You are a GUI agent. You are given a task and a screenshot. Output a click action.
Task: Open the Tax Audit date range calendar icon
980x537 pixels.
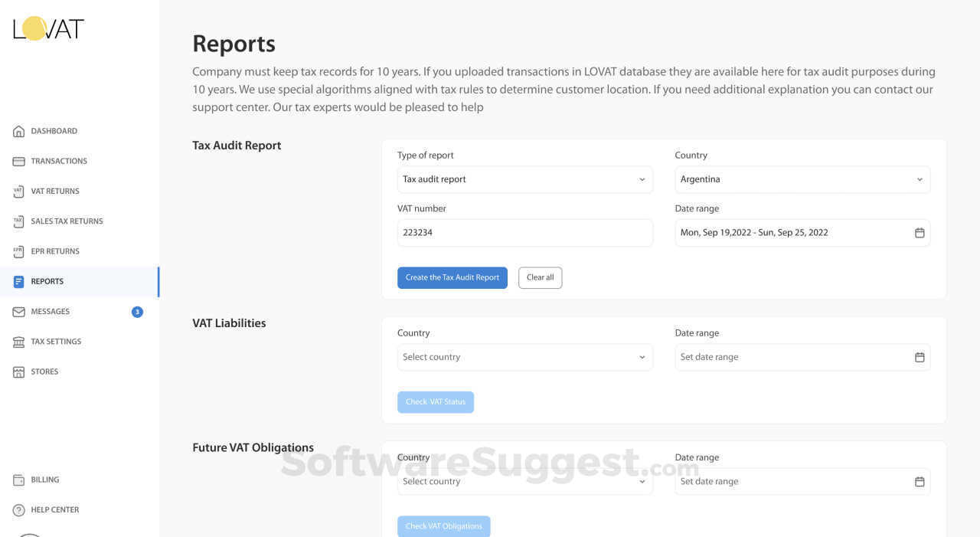920,233
